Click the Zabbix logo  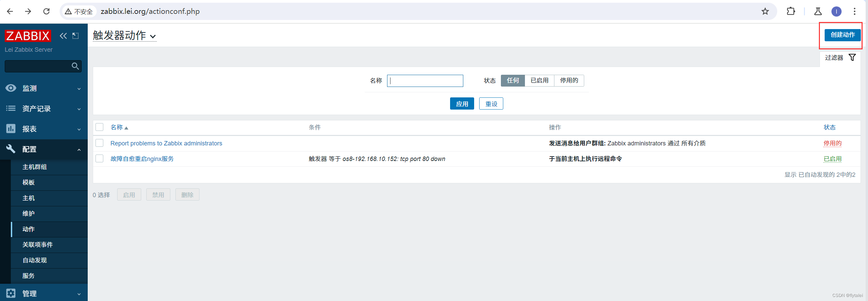28,36
